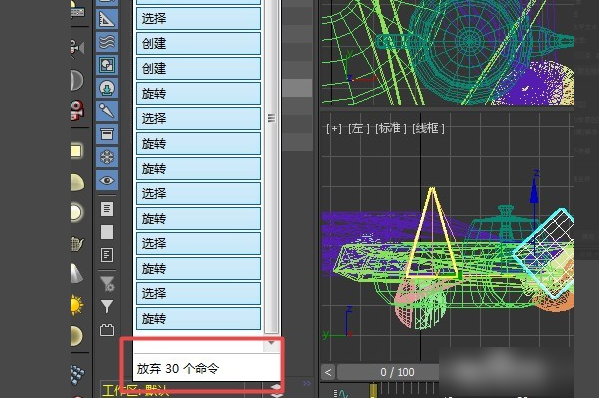Toggle the Display Frozen Objects filter (snowflake icon)
The image size is (599, 398).
[x=107, y=157]
